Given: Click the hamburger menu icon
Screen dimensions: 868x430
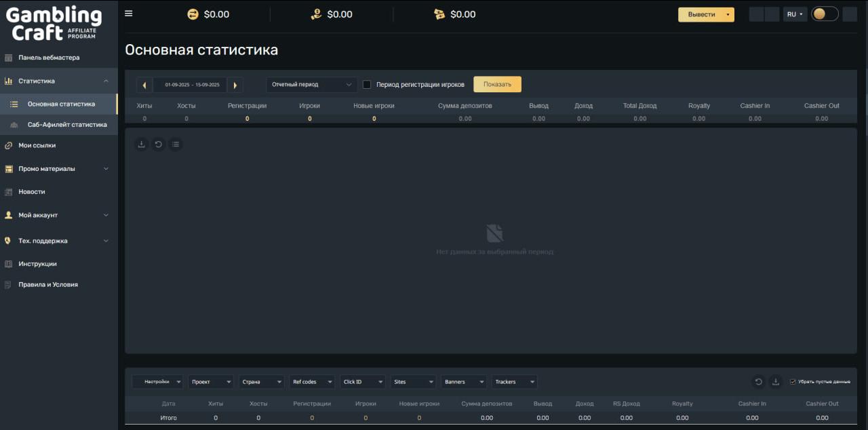Looking at the screenshot, I should pos(129,14).
